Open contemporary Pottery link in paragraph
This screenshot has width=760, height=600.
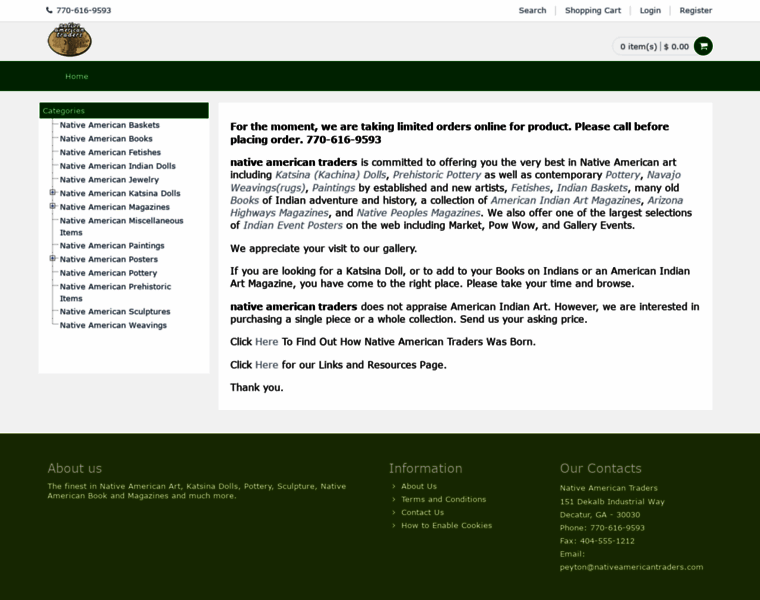point(623,175)
